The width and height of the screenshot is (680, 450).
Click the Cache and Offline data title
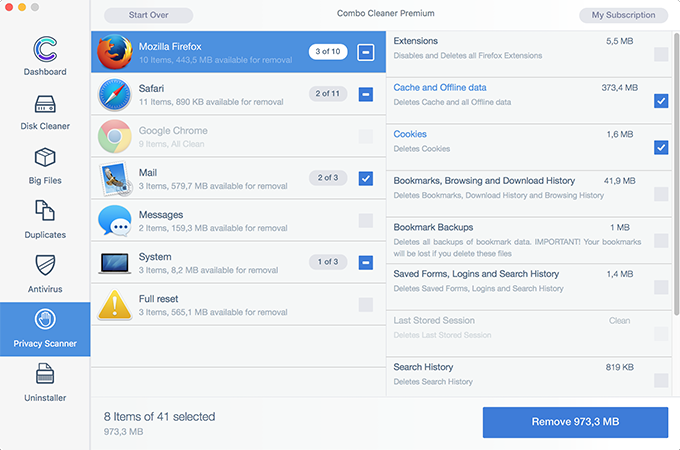click(440, 88)
